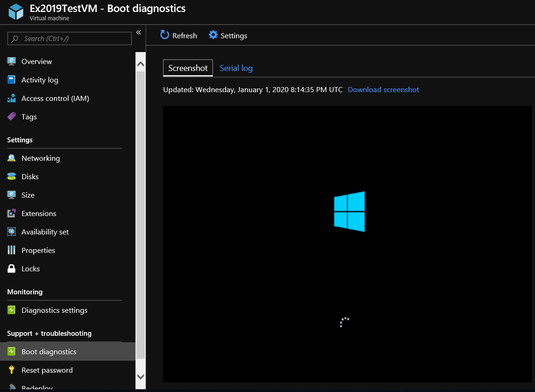Click the Refresh icon in the toolbar
Screen dimensions: 535x392
165,35
